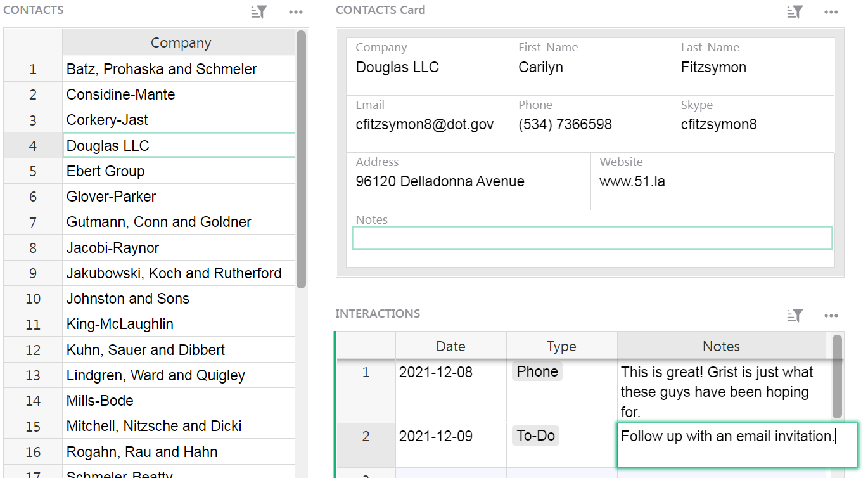Click the Website field www.51.la

click(x=632, y=182)
